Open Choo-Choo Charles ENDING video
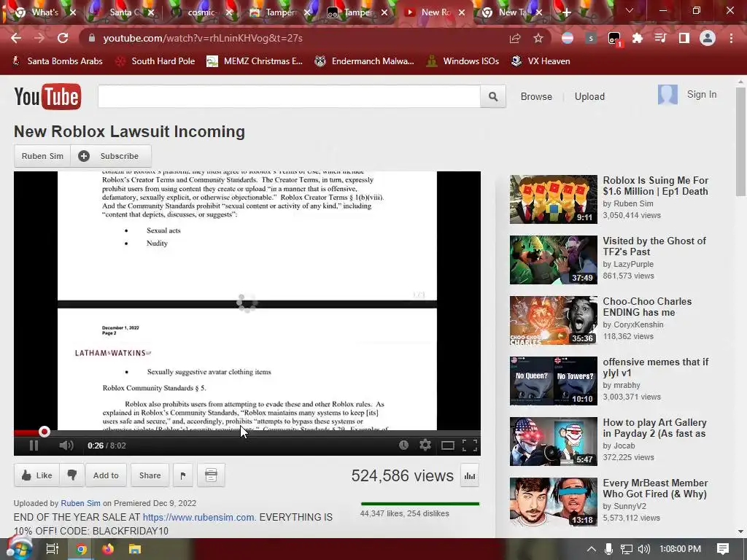 pos(647,307)
